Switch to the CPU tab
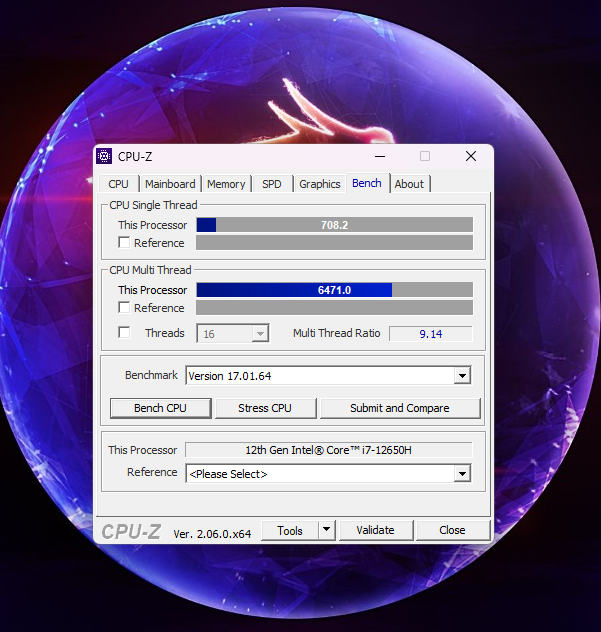Screen dimensions: 601x632 (x=119, y=184)
